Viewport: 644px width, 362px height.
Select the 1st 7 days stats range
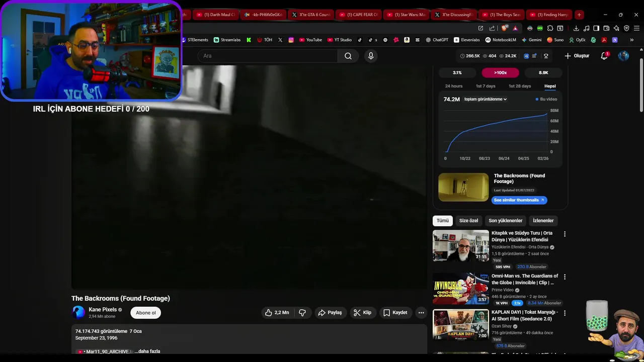486,86
